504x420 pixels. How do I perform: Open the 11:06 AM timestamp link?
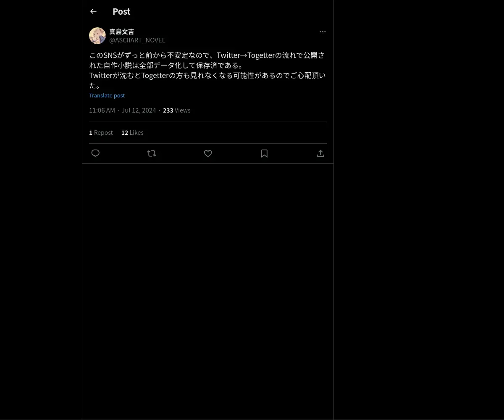click(x=102, y=110)
